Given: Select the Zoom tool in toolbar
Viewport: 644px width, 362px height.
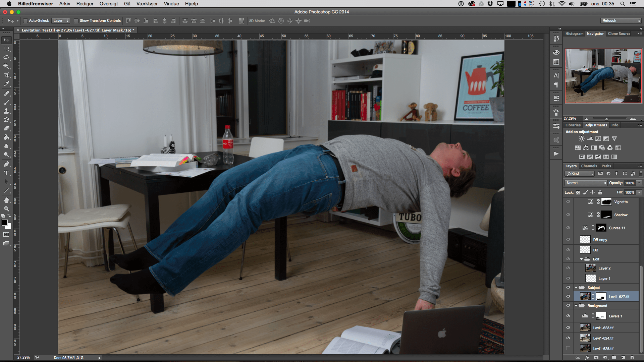Looking at the screenshot, I should tap(6, 209).
